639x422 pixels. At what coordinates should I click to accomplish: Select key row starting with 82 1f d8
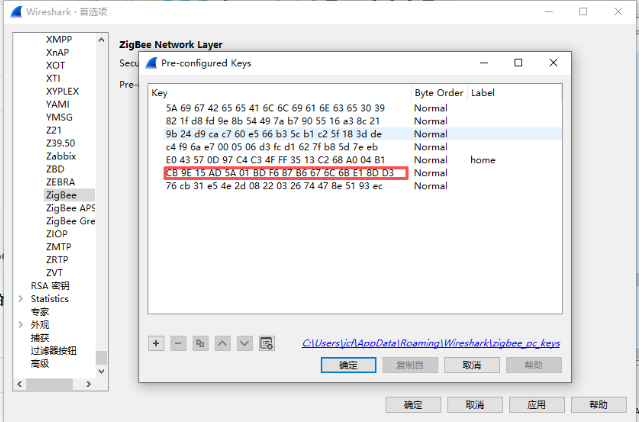click(355, 121)
